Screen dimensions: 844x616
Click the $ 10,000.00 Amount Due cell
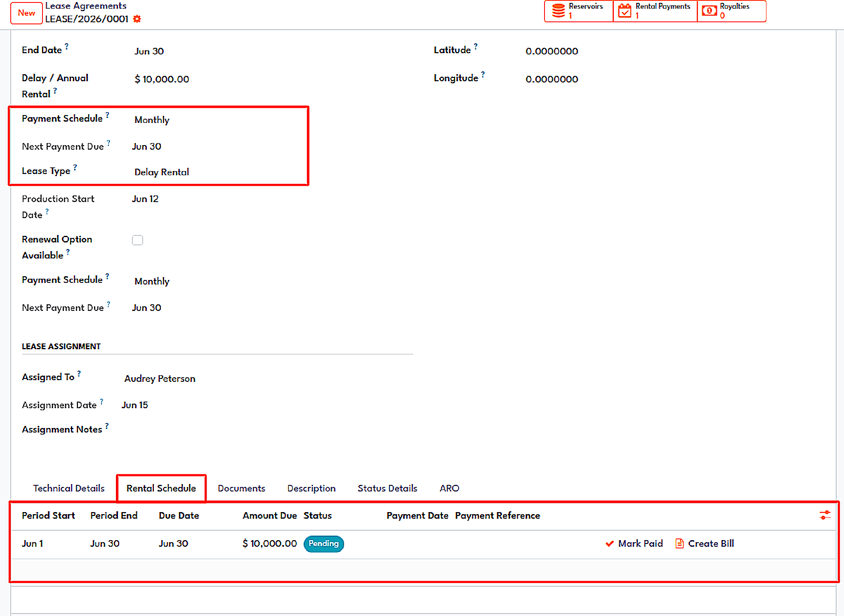270,543
